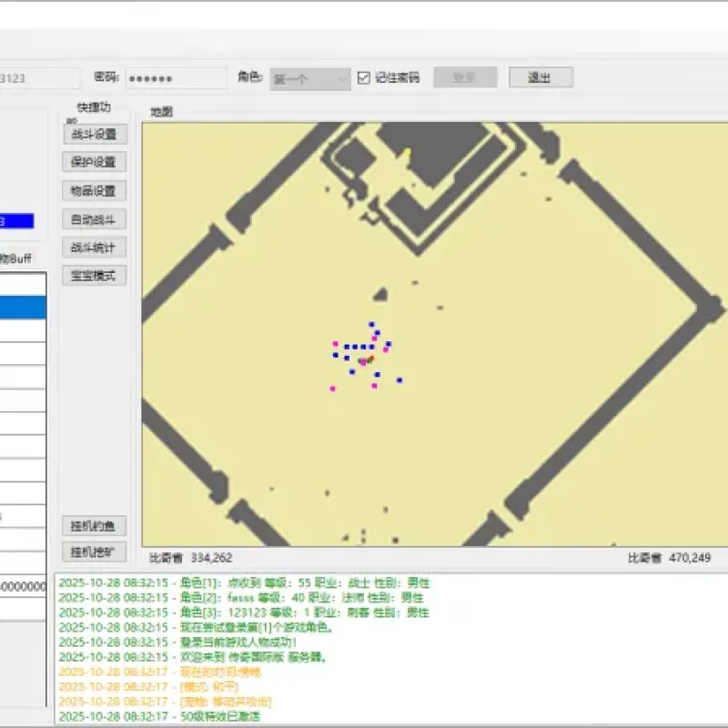This screenshot has height=728, width=728.
Task: Open 保护设置 protection settings
Action: [x=95, y=162]
